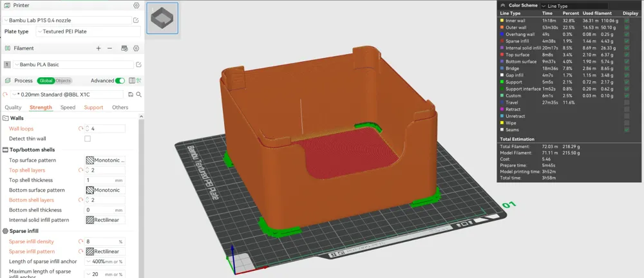Hide Inner wall lines in display column
Image resolution: width=644 pixels, height=278 pixels.
pos(627,21)
